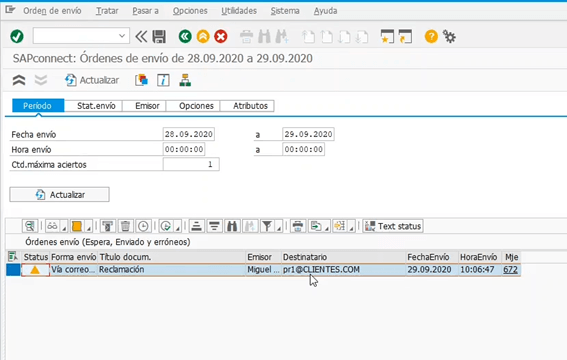This screenshot has height=360, width=567.
Task: Click the Text status button
Action: (393, 226)
